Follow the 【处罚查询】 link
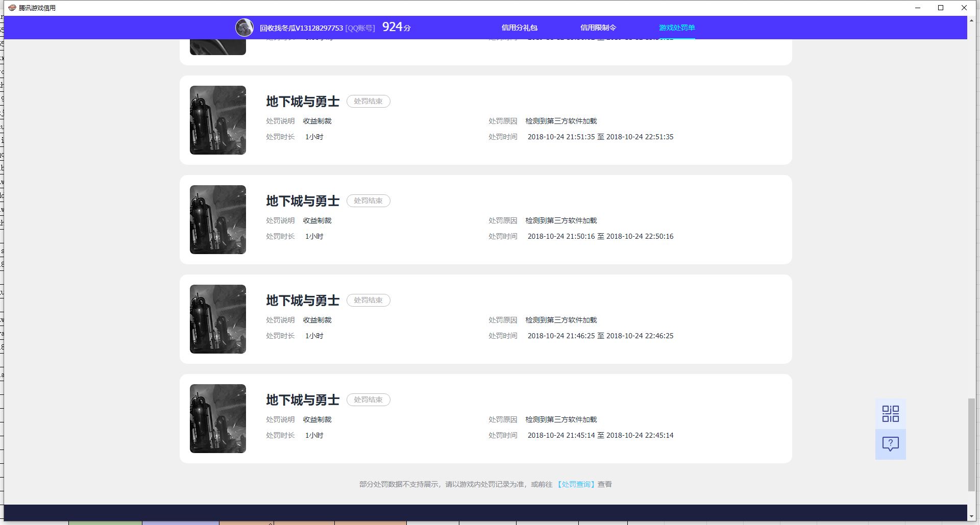Viewport: 980px width, 525px height. [x=575, y=484]
